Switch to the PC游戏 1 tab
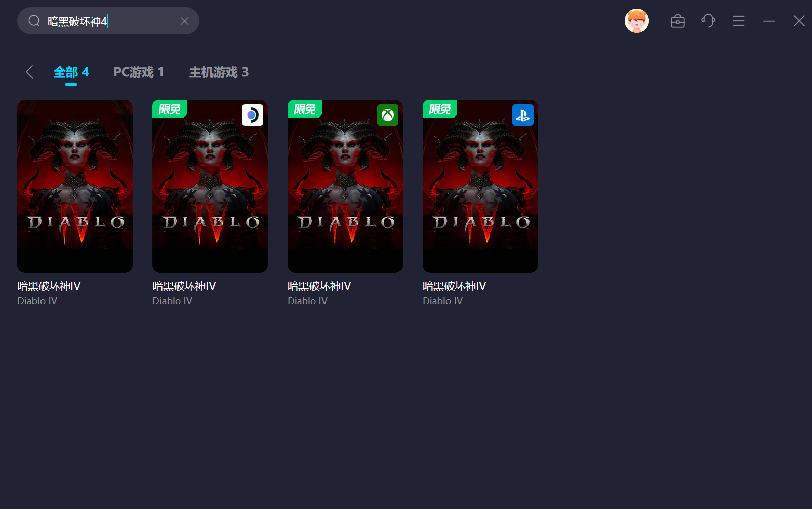812x509 pixels. [138, 72]
